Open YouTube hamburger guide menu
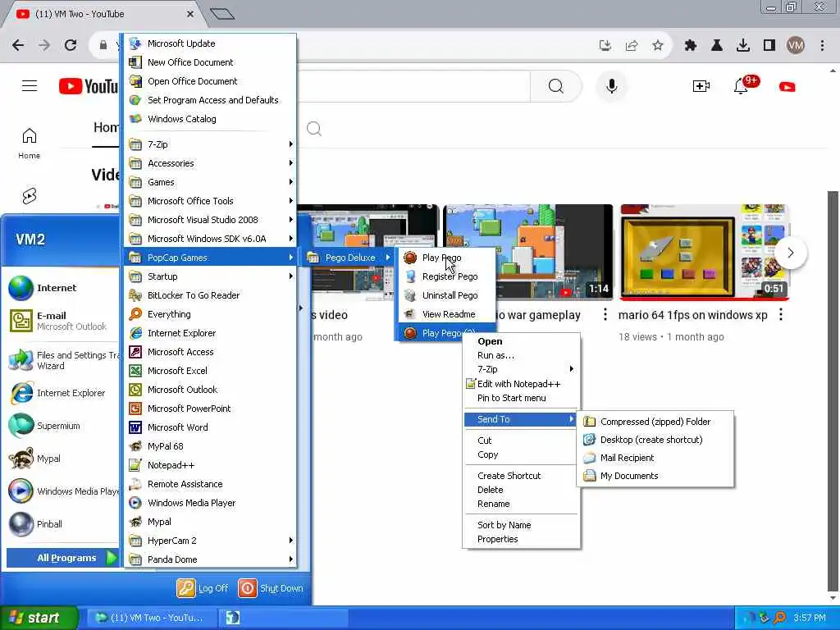 point(30,85)
